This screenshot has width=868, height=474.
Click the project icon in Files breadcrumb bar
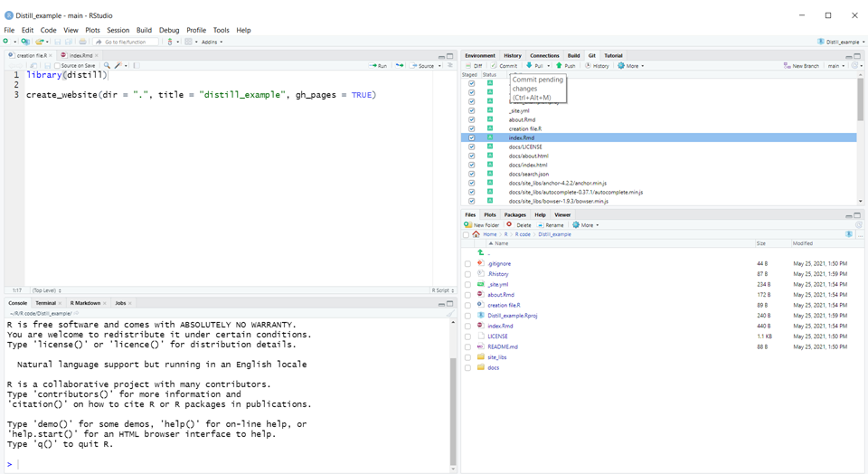849,234
